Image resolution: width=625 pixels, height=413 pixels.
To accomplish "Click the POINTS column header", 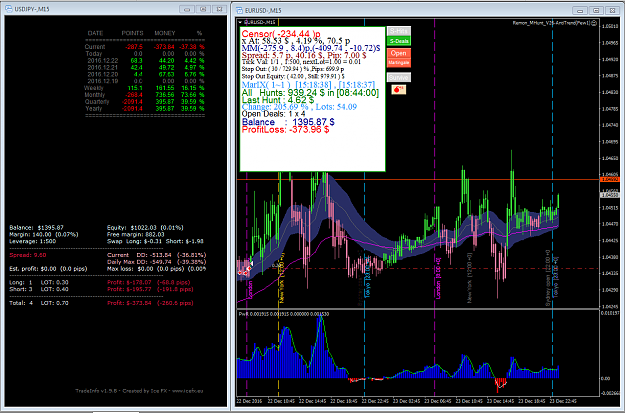I will tap(132, 33).
